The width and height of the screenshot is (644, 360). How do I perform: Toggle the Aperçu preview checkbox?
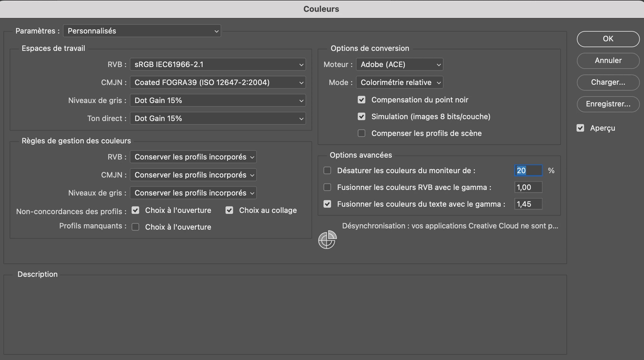click(580, 128)
